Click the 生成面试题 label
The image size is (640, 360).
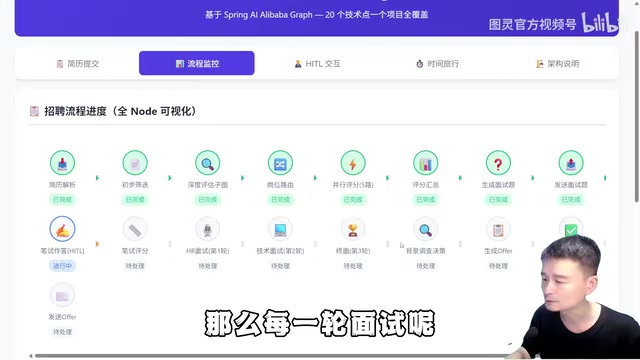498,185
